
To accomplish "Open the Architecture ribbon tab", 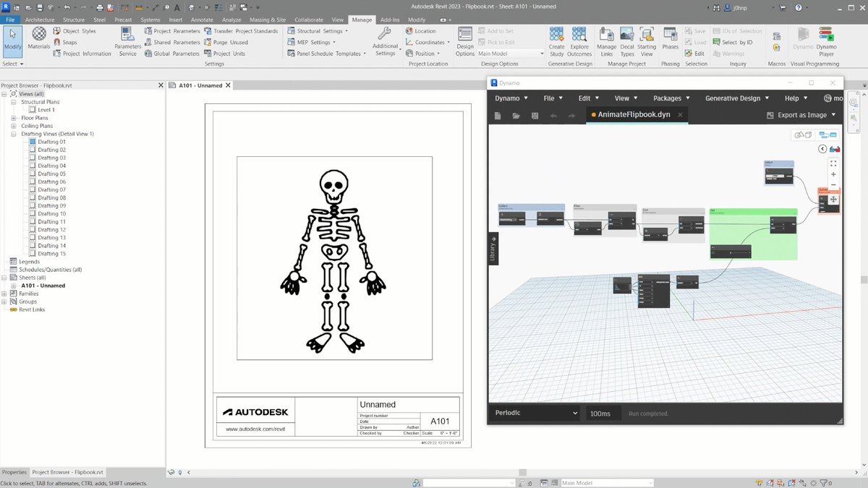I will (40, 20).
